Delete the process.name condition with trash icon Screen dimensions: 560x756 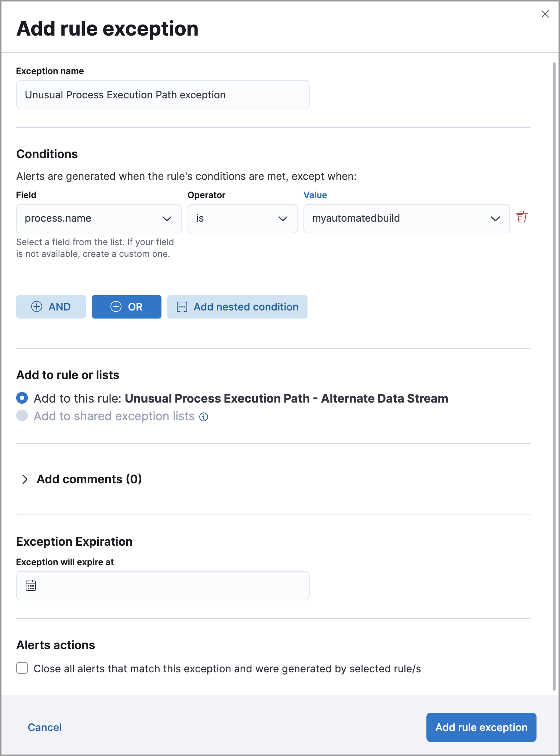[x=521, y=217]
